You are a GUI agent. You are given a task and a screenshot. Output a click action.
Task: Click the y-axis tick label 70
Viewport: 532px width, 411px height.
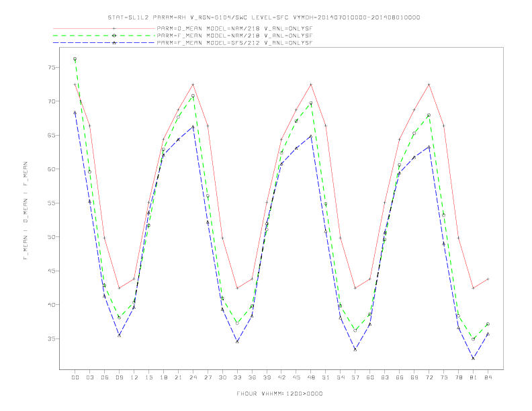[52, 101]
